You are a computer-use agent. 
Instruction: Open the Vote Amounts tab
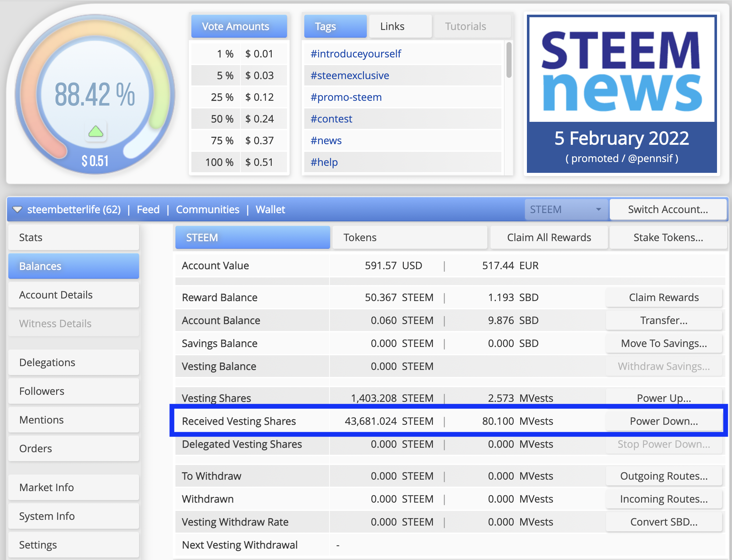coord(239,26)
